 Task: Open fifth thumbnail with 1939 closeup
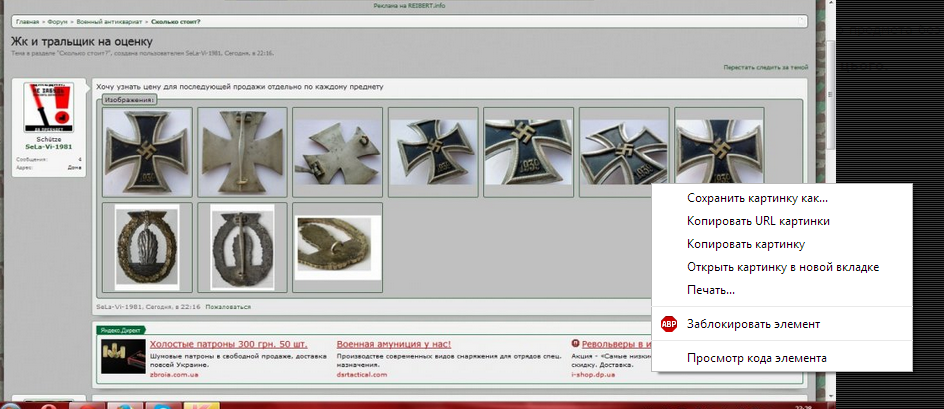coord(529,152)
